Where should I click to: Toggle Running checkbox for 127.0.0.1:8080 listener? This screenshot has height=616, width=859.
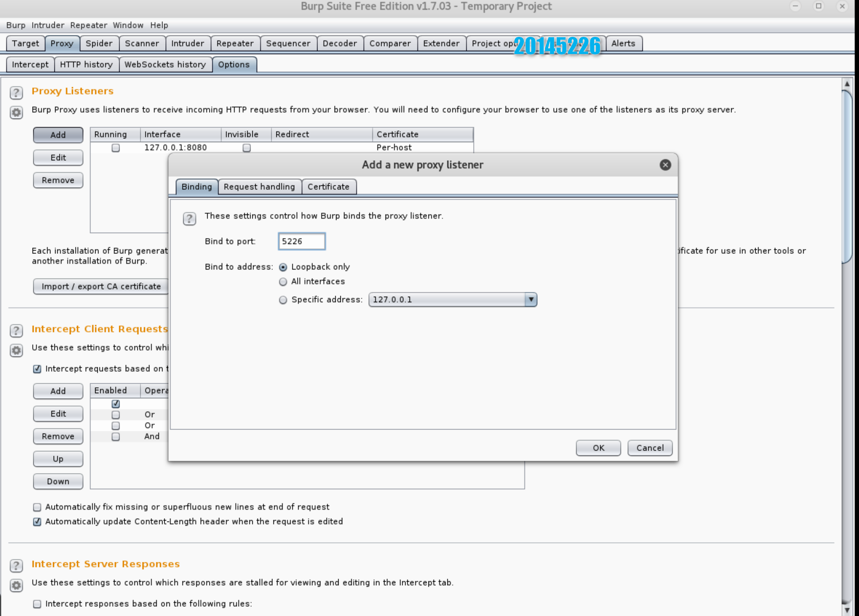(x=116, y=148)
